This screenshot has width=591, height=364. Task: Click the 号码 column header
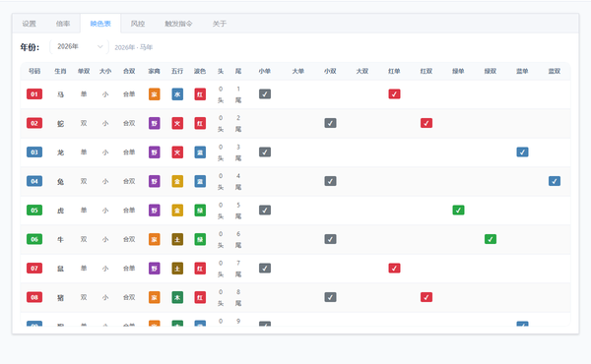[34, 71]
